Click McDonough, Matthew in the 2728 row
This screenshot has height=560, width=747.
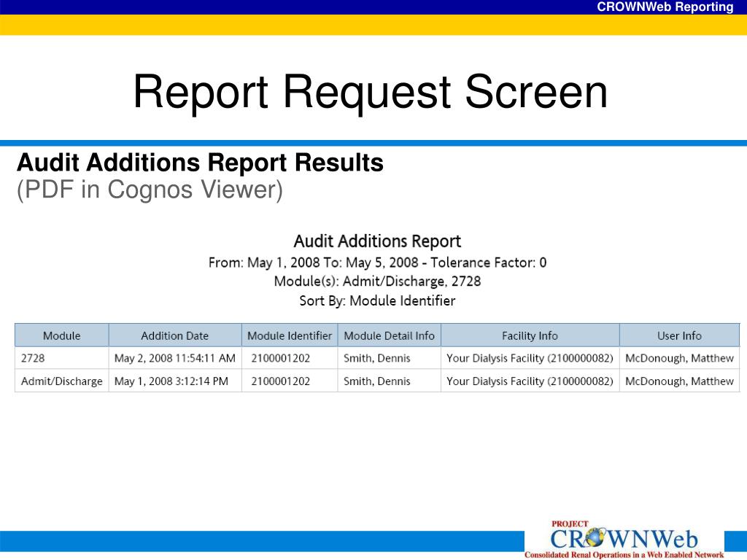pos(679,358)
